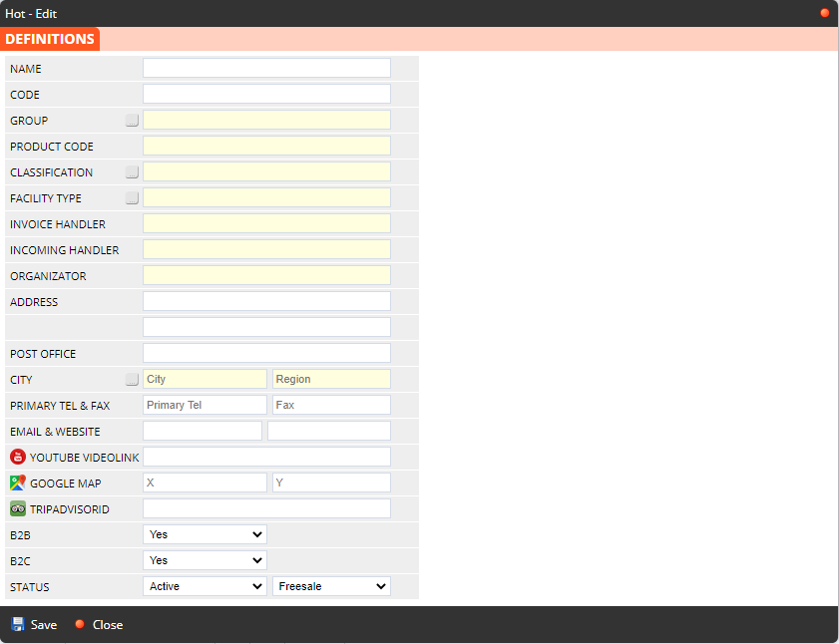The height and width of the screenshot is (644, 839).
Task: Expand the B2C Yes dropdown
Action: [x=205, y=560]
